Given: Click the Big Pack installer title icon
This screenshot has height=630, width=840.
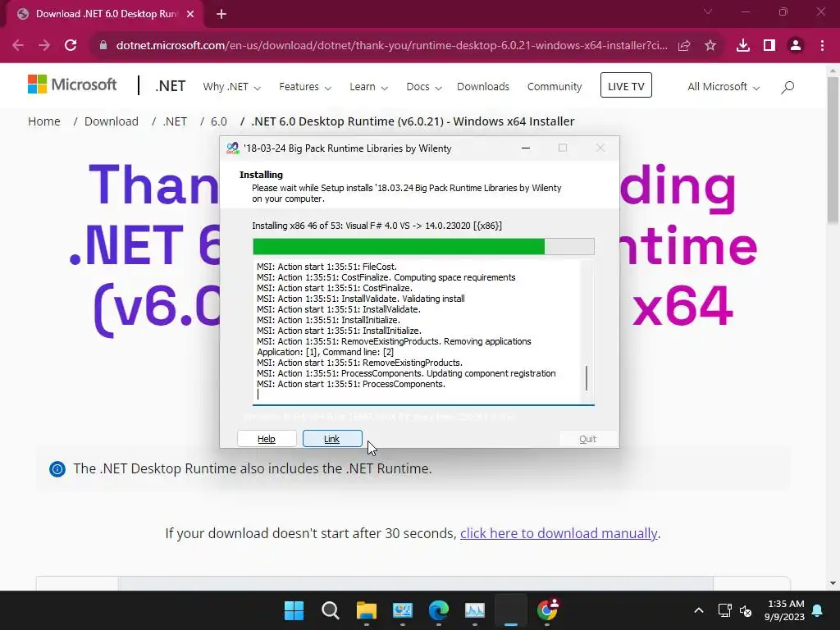Looking at the screenshot, I should point(232,148).
